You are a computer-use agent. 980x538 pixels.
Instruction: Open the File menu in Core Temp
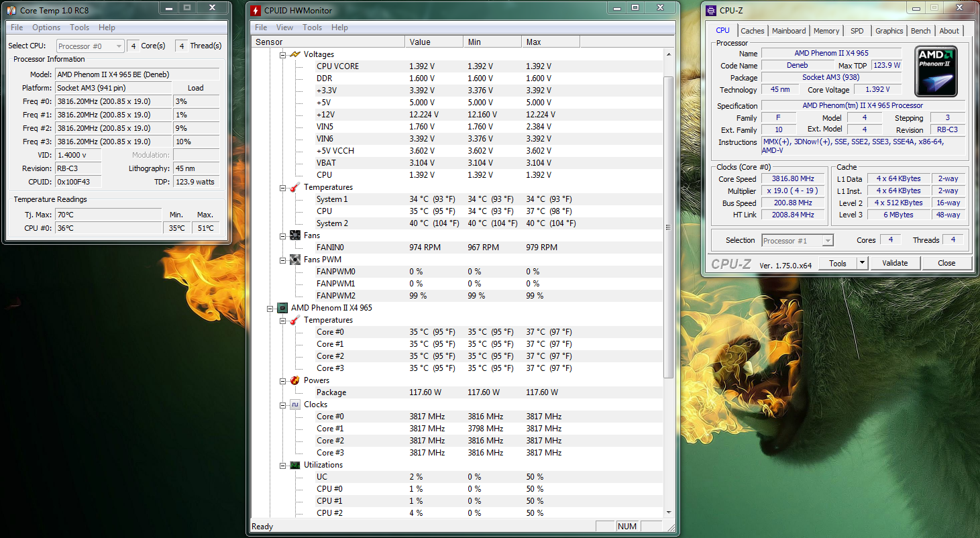point(17,28)
